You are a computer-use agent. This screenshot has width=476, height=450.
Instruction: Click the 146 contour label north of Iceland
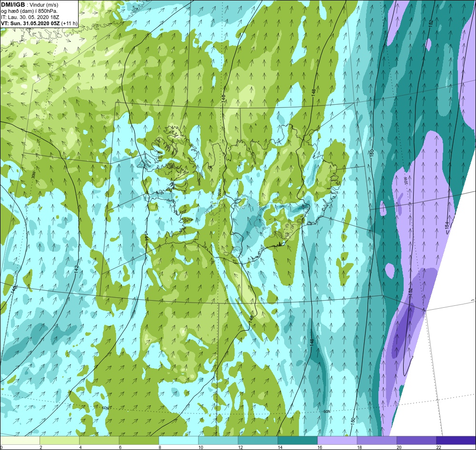(223, 99)
